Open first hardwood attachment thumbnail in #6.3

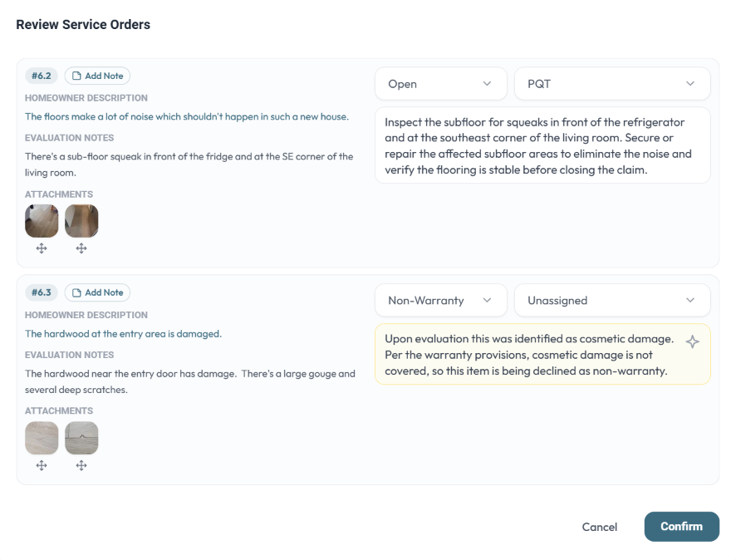click(x=42, y=438)
